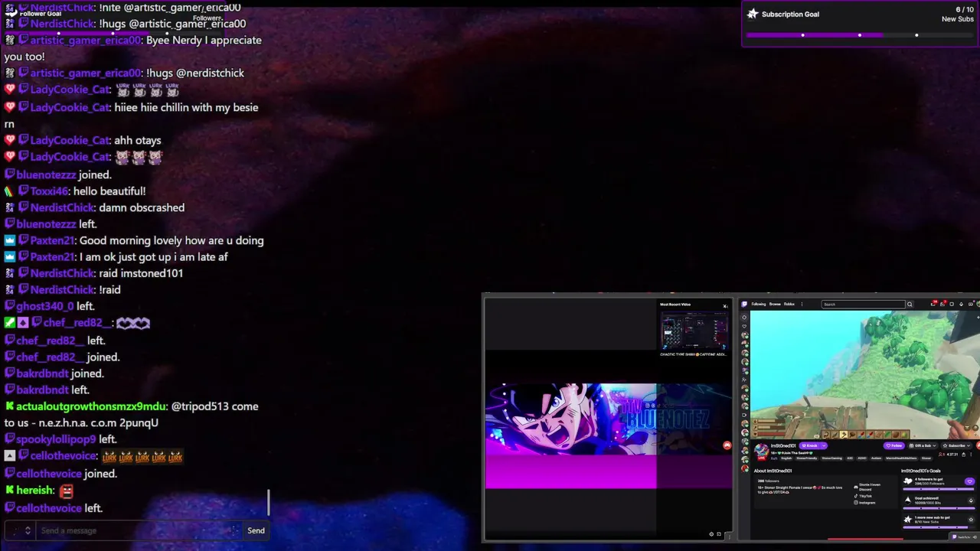Click crown badge on Paxten21 'I am ok' message

10,257
